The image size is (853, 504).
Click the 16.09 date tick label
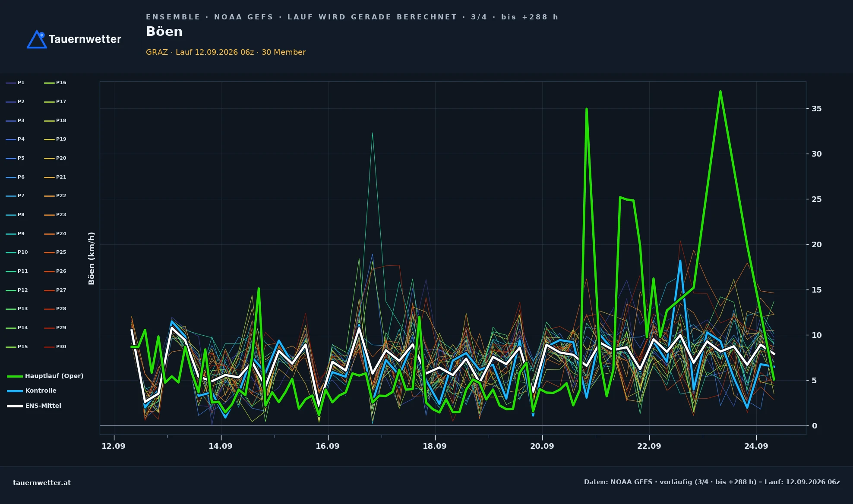click(x=328, y=446)
